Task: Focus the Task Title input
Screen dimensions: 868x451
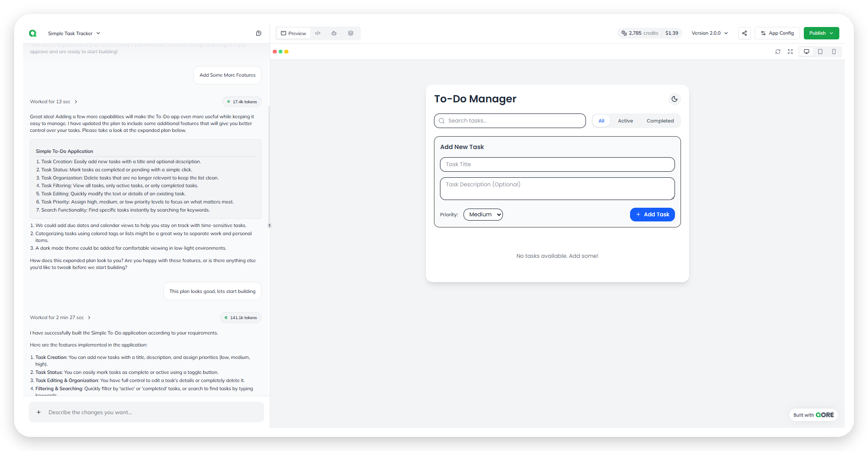Action: tap(557, 164)
